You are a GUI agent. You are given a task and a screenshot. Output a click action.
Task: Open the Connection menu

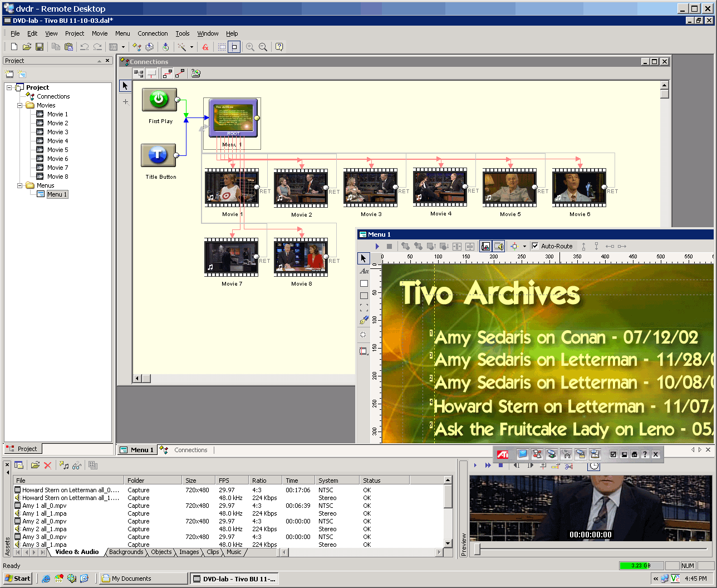tap(153, 33)
